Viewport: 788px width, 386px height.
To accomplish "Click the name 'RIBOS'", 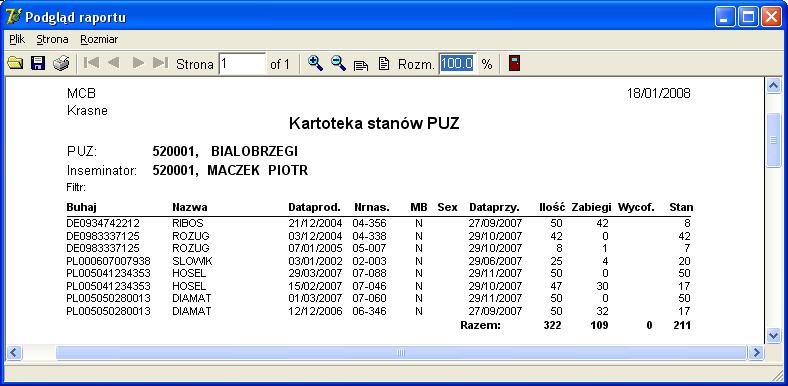I will click(x=187, y=223).
